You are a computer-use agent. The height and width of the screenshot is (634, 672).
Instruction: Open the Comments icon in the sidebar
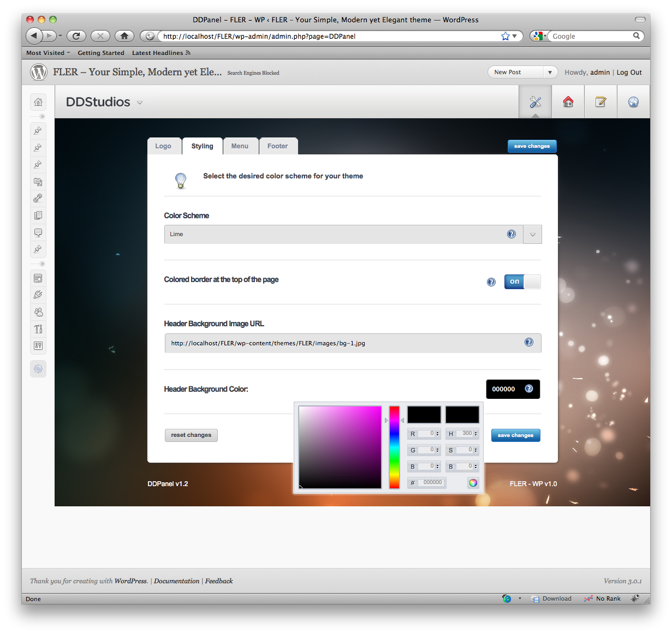38,232
